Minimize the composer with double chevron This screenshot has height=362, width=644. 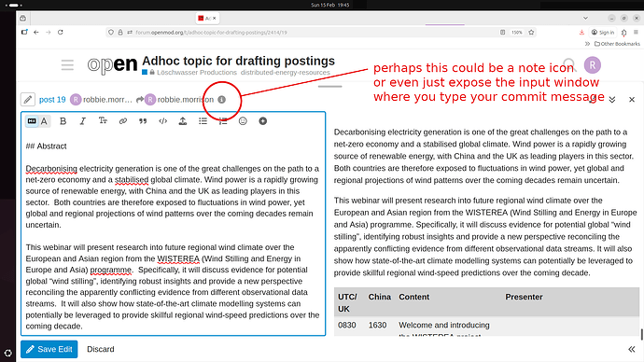coord(612,100)
